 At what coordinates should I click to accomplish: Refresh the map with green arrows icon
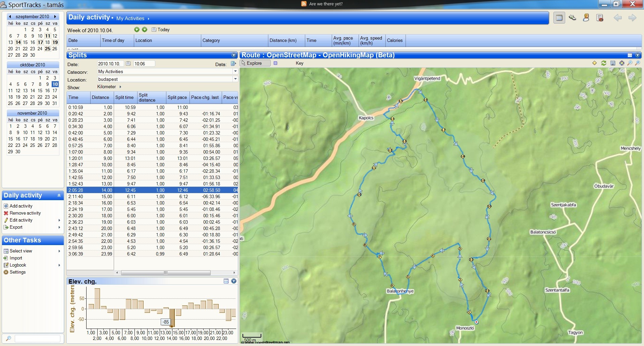[604, 63]
